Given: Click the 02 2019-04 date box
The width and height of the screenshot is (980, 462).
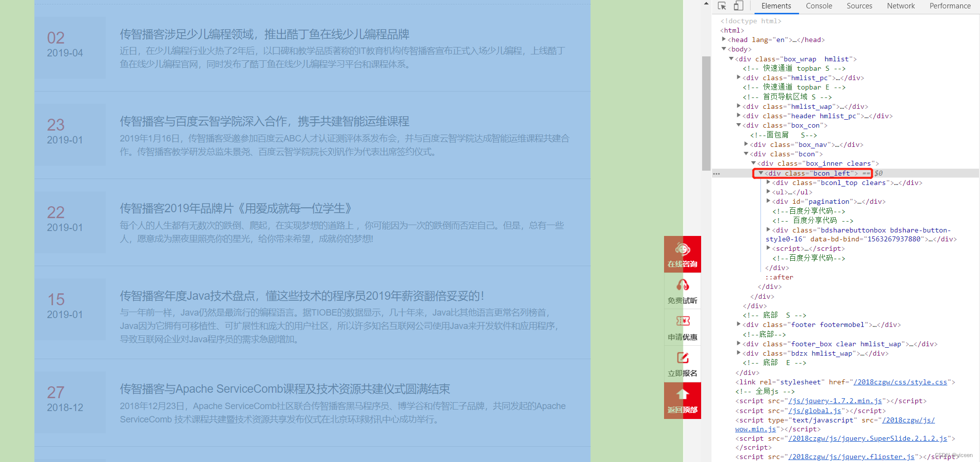Looking at the screenshot, I should pyautogui.click(x=70, y=47).
